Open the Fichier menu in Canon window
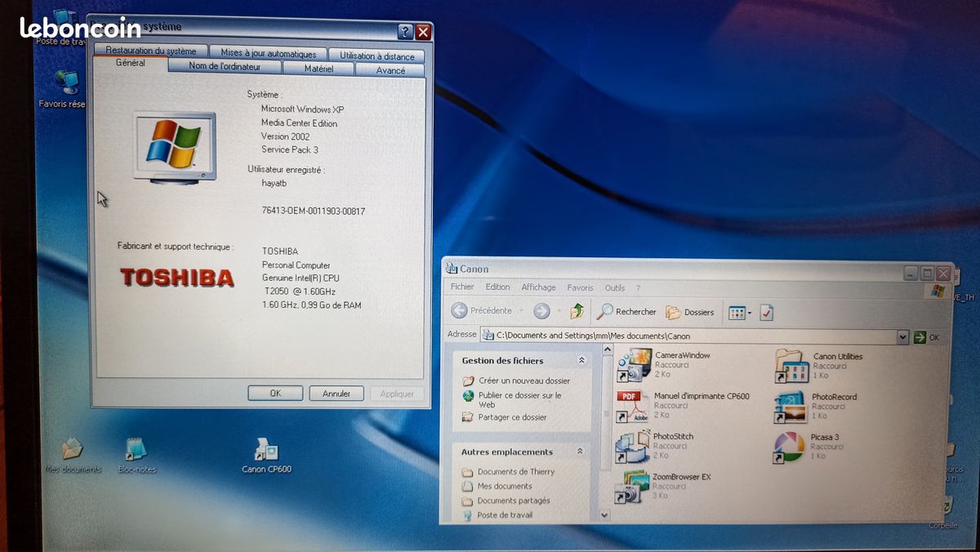This screenshot has width=980, height=552. point(462,287)
